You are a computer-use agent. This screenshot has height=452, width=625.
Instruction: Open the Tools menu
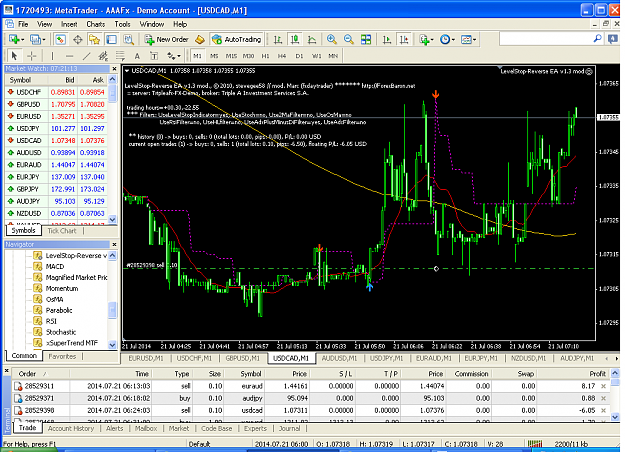[122, 24]
